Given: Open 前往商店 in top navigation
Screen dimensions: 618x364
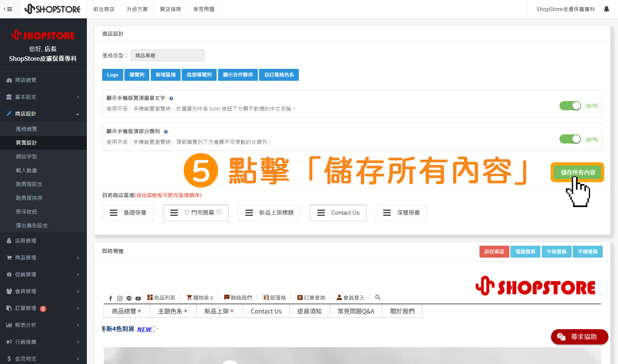Looking at the screenshot, I should click(104, 9).
